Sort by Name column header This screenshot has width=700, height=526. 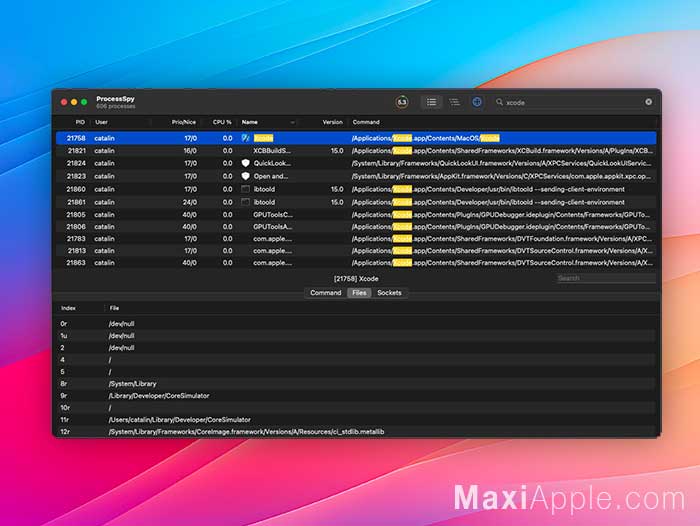point(250,122)
